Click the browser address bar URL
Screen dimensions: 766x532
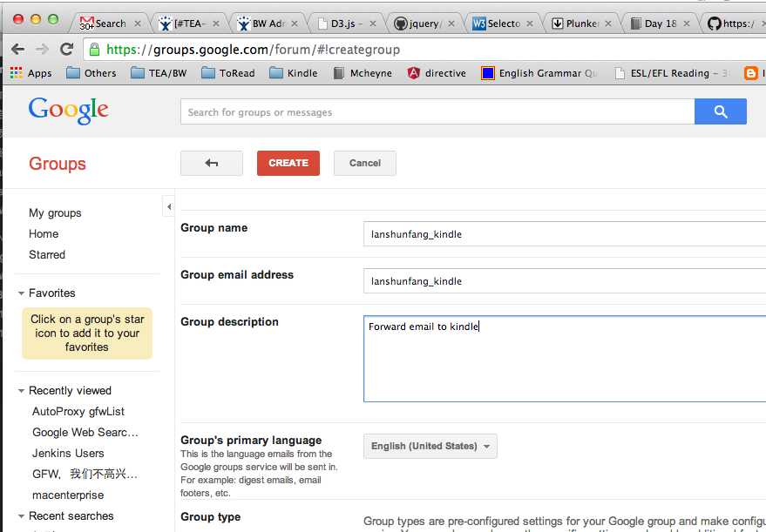tap(253, 50)
